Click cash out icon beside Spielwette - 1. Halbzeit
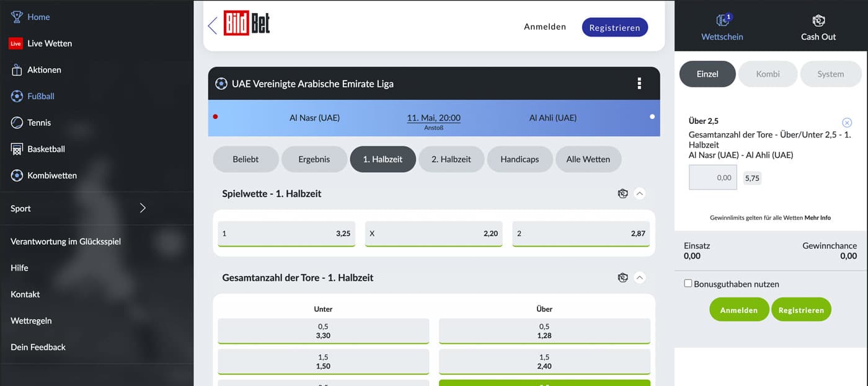The height and width of the screenshot is (386, 868). click(623, 193)
